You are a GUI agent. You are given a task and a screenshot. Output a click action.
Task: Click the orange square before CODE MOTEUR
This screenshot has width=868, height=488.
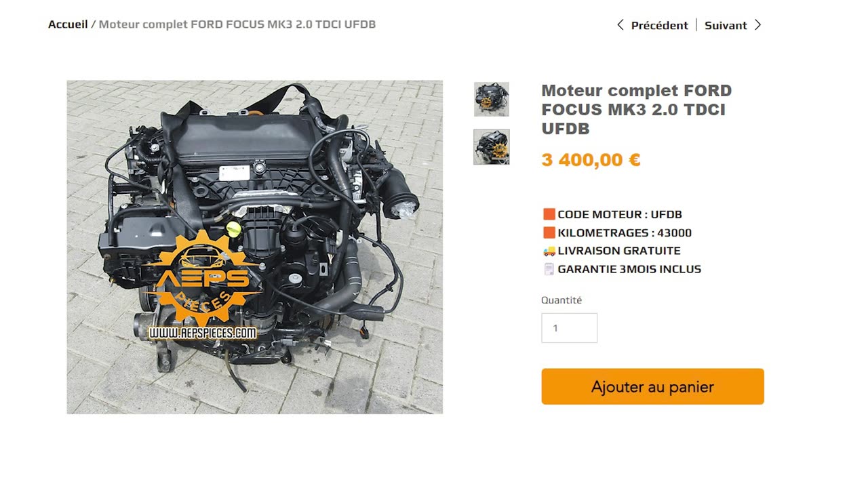click(x=549, y=214)
